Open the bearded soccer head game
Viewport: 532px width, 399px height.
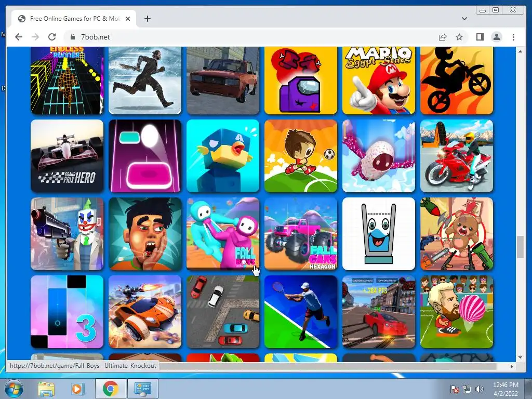pos(457,312)
